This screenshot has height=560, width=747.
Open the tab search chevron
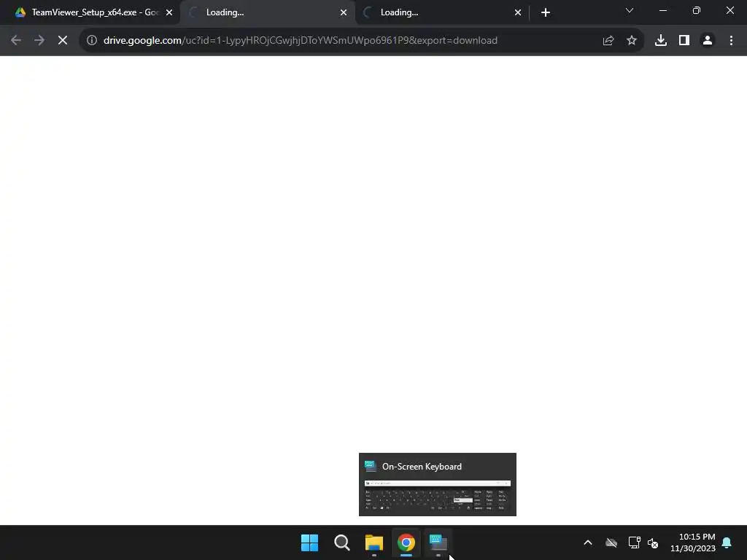pyautogui.click(x=630, y=10)
